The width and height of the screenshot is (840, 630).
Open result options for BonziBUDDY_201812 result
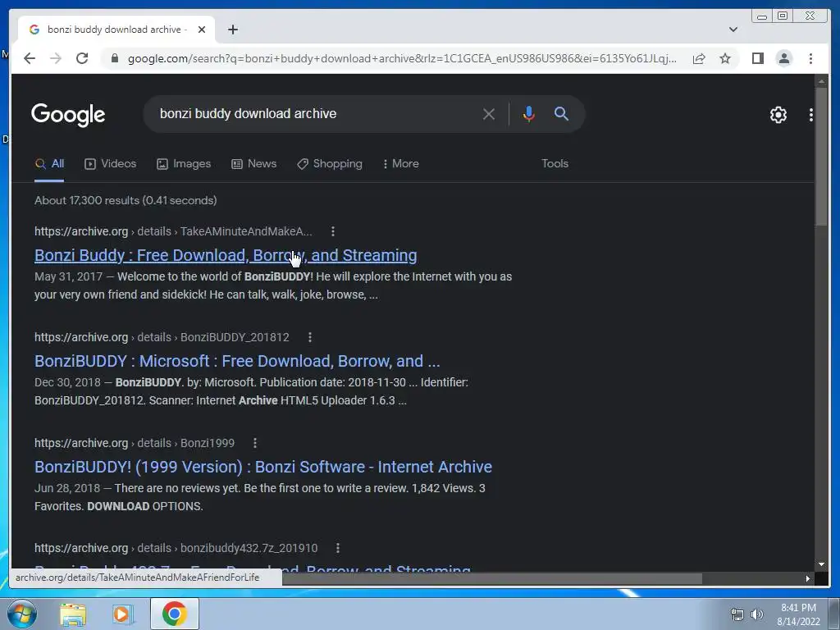(309, 337)
